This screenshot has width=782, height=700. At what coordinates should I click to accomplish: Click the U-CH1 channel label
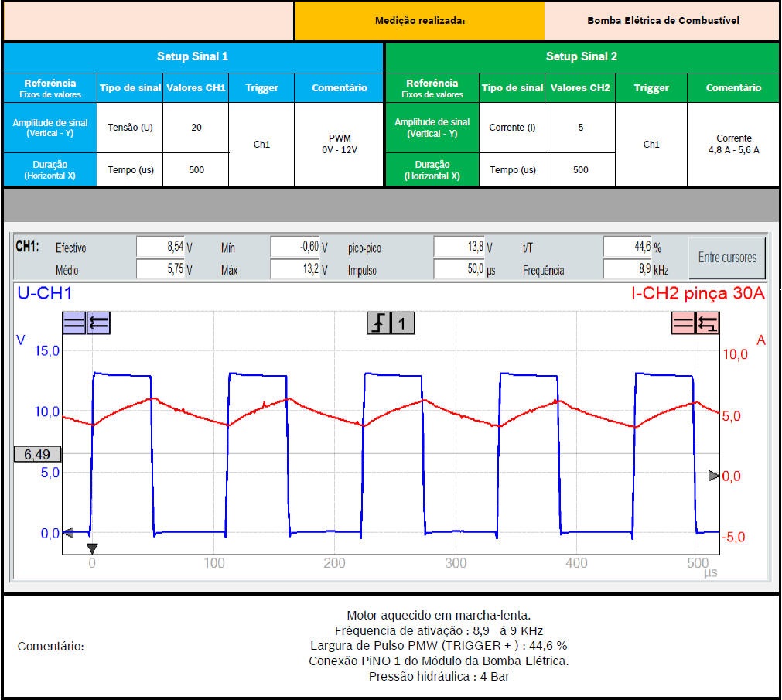(x=44, y=293)
